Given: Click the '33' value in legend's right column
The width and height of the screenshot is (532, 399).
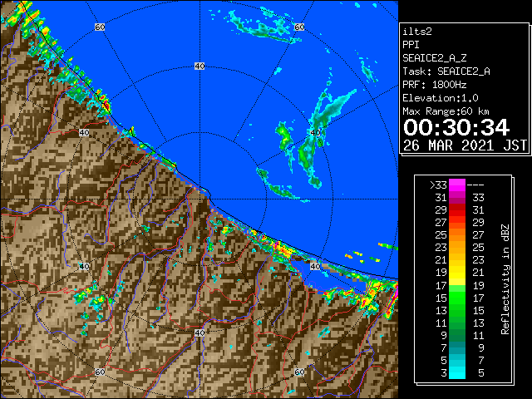Looking at the screenshot, I should (479, 198).
